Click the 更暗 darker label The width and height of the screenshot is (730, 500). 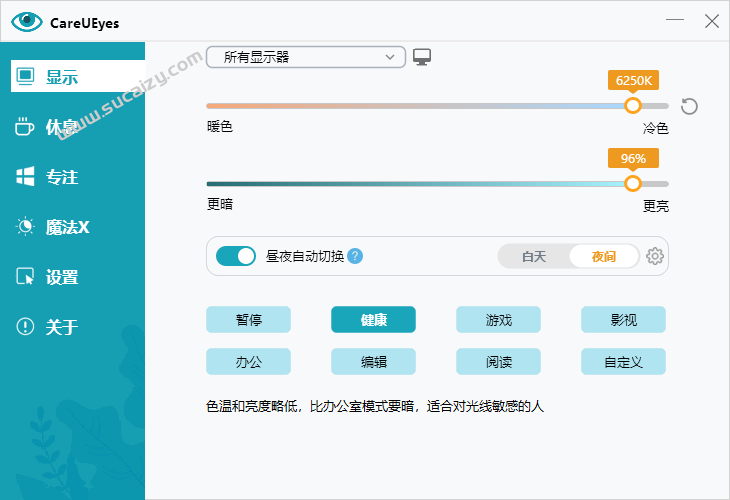[x=220, y=204]
